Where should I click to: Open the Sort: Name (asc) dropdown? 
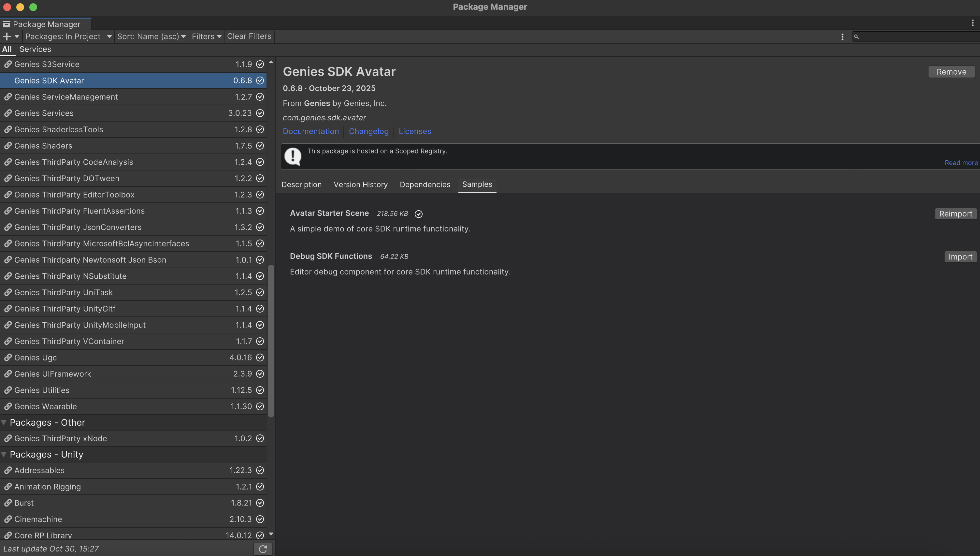[x=151, y=36]
